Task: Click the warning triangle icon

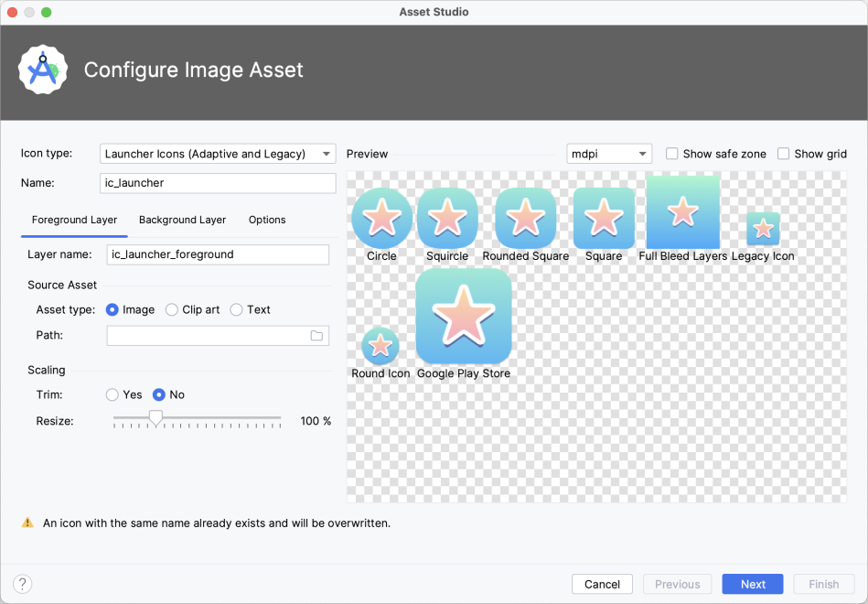Action: coord(27,523)
